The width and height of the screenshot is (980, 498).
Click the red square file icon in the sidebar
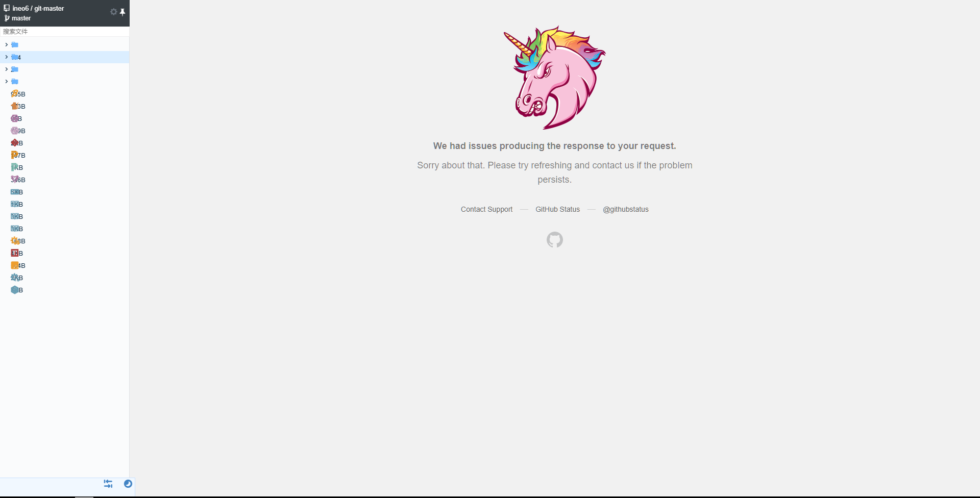(x=14, y=253)
